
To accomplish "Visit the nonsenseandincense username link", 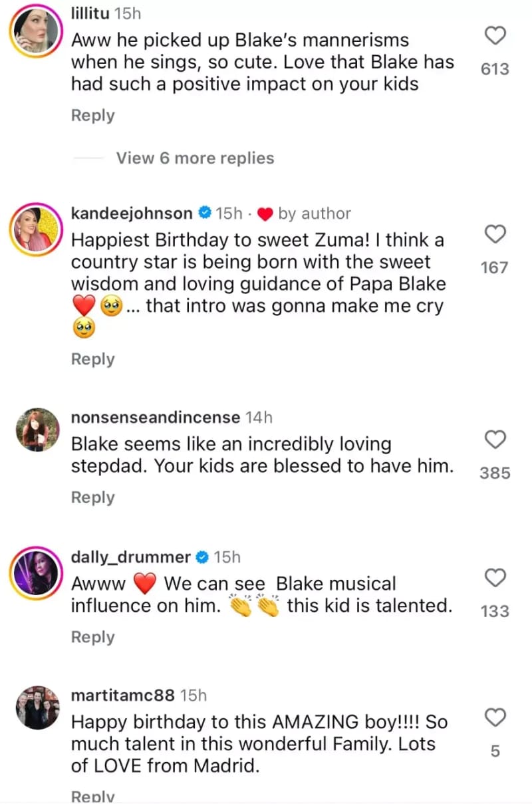I will point(155,418).
